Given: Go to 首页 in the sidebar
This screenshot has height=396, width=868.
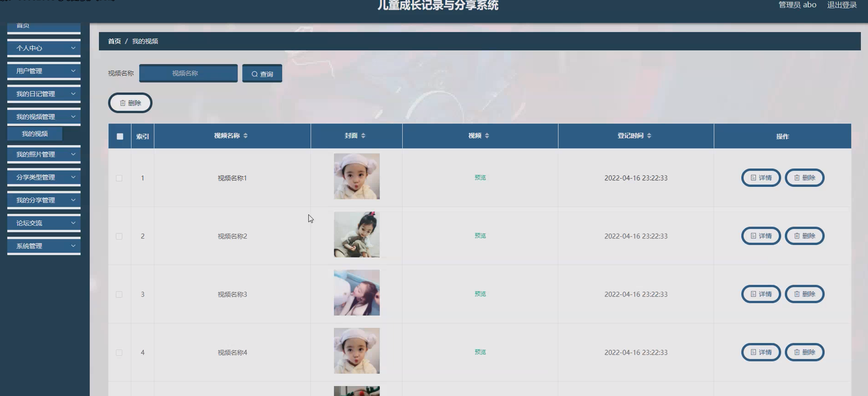Looking at the screenshot, I should point(44,26).
